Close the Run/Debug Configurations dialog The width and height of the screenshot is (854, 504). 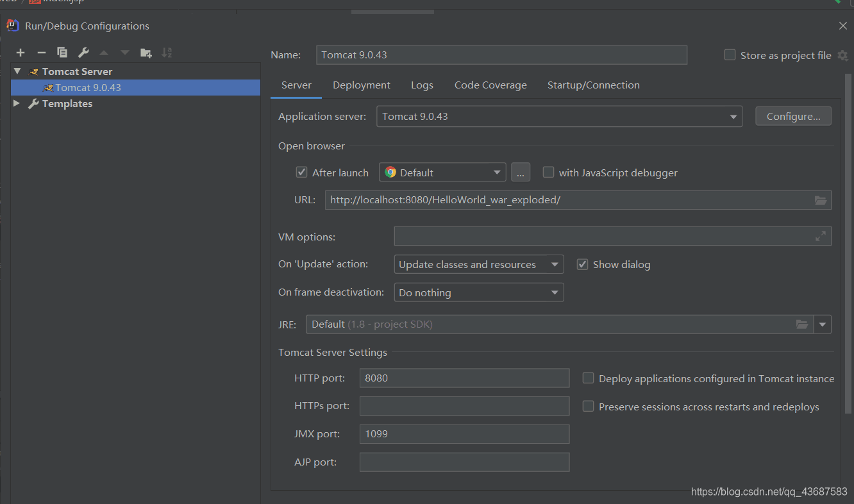click(x=842, y=26)
